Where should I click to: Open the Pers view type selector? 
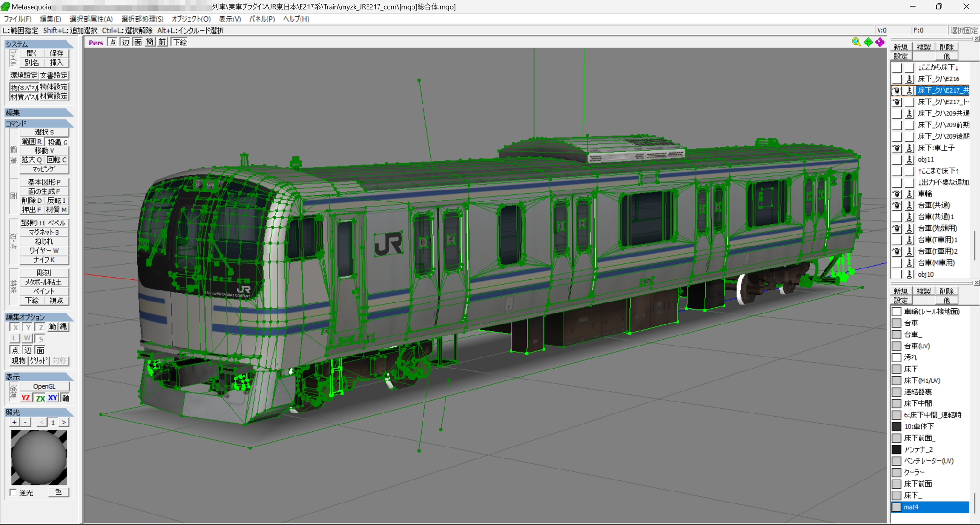tap(96, 42)
